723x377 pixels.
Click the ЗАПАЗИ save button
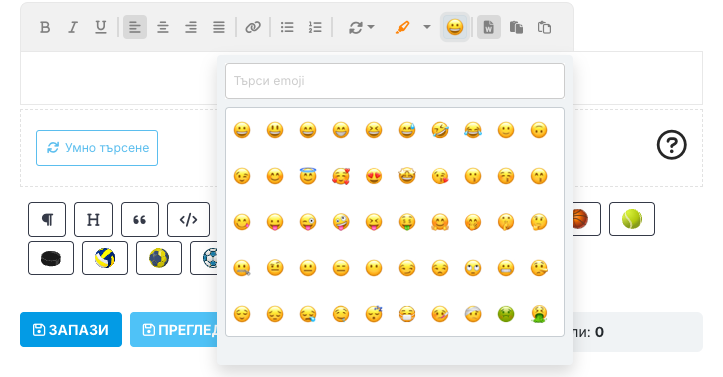pyautogui.click(x=71, y=330)
